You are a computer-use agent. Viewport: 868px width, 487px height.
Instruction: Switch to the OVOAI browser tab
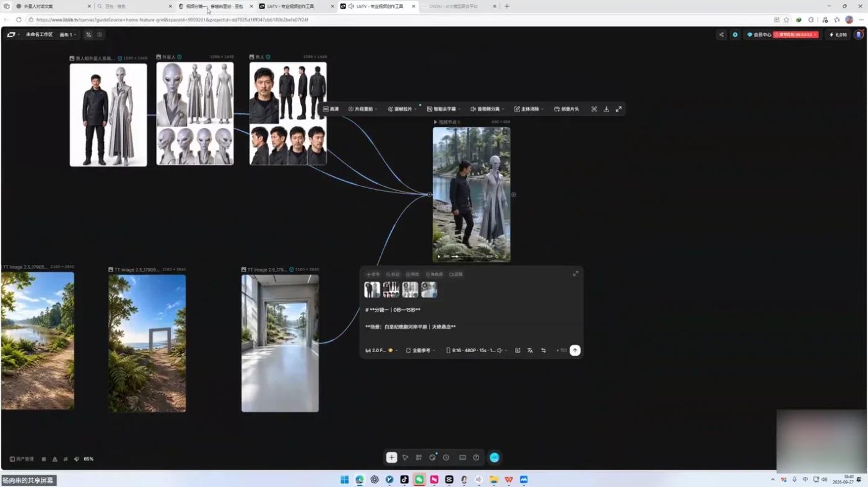[459, 6]
